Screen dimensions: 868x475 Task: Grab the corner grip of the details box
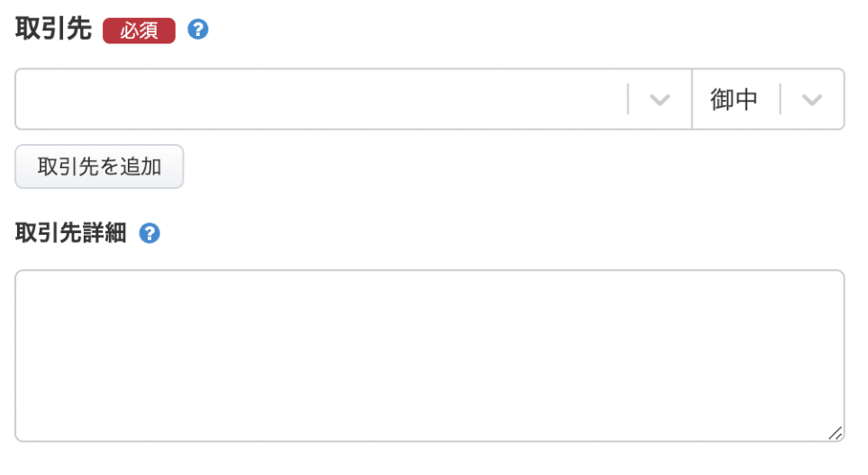(836, 433)
